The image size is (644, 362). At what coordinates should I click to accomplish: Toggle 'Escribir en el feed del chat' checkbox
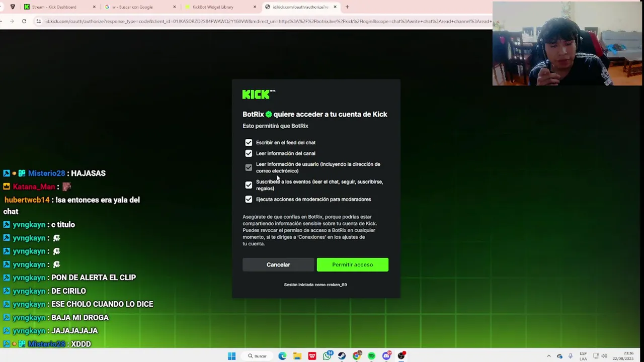tap(249, 143)
